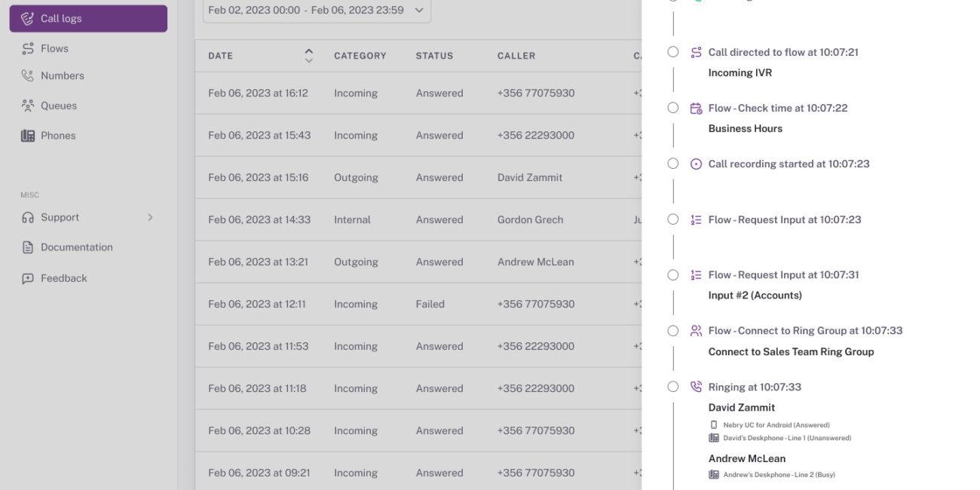
Task: Sort the table by DATE arrows
Action: [308, 56]
